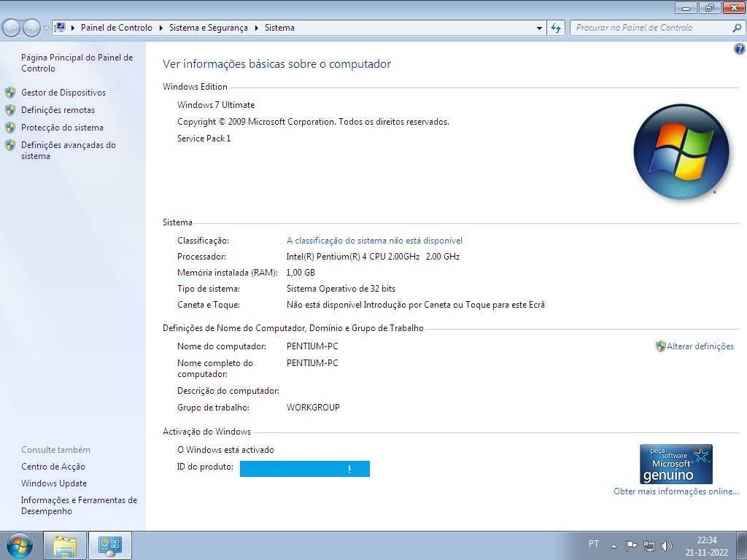The image size is (747, 560).
Task: Click the system classification unavailable link
Action: pyautogui.click(x=374, y=241)
